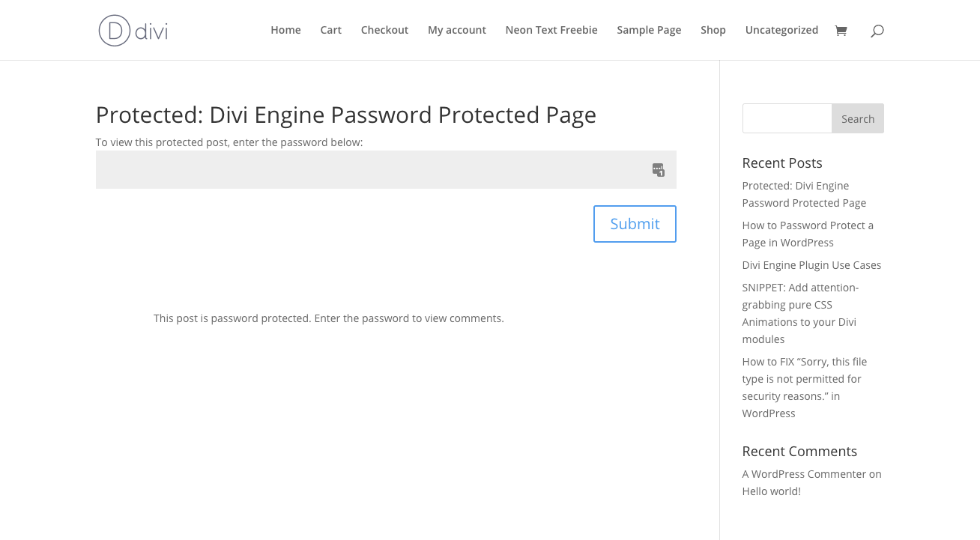This screenshot has height=540, width=980.
Task: Click the sidebar search input box
Action: click(787, 118)
